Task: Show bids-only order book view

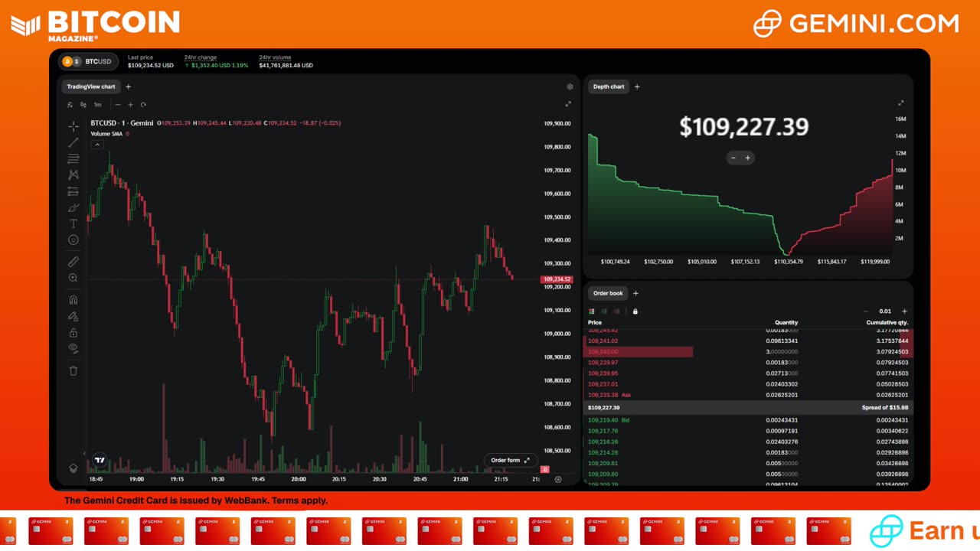Action: pyautogui.click(x=604, y=311)
